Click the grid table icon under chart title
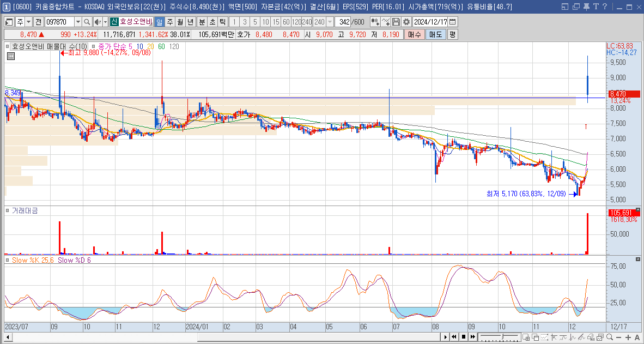The height and width of the screenshot is (344, 644). tap(11, 56)
